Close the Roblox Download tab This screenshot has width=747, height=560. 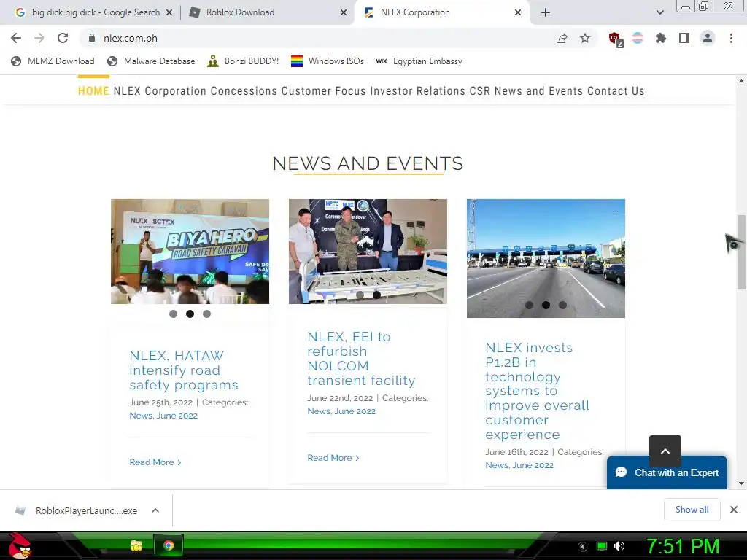(x=344, y=12)
